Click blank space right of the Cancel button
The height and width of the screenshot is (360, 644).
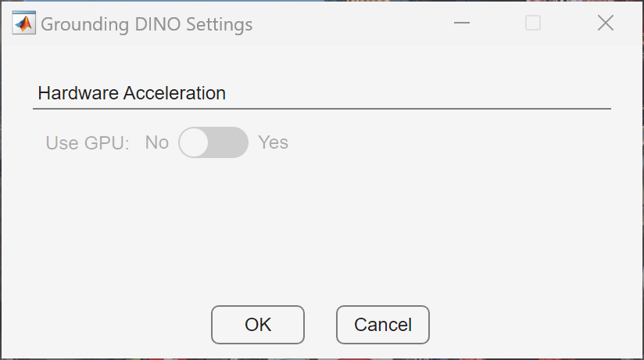point(531,325)
